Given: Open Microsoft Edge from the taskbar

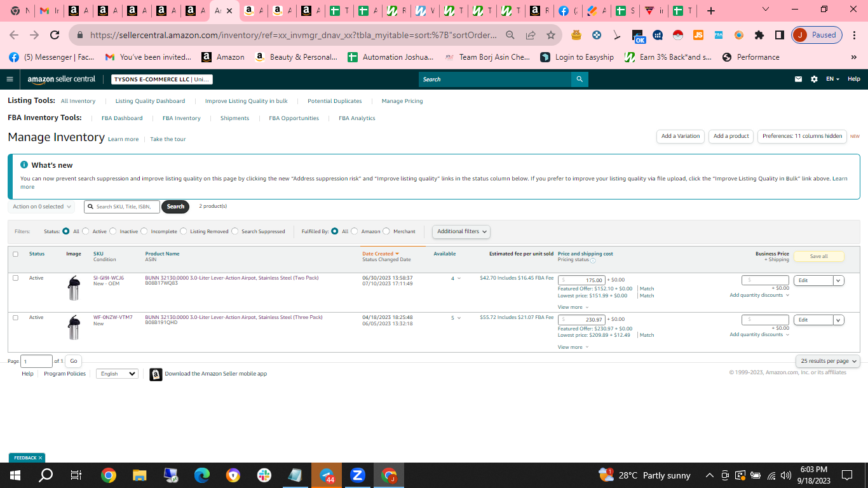Looking at the screenshot, I should click(x=202, y=475).
